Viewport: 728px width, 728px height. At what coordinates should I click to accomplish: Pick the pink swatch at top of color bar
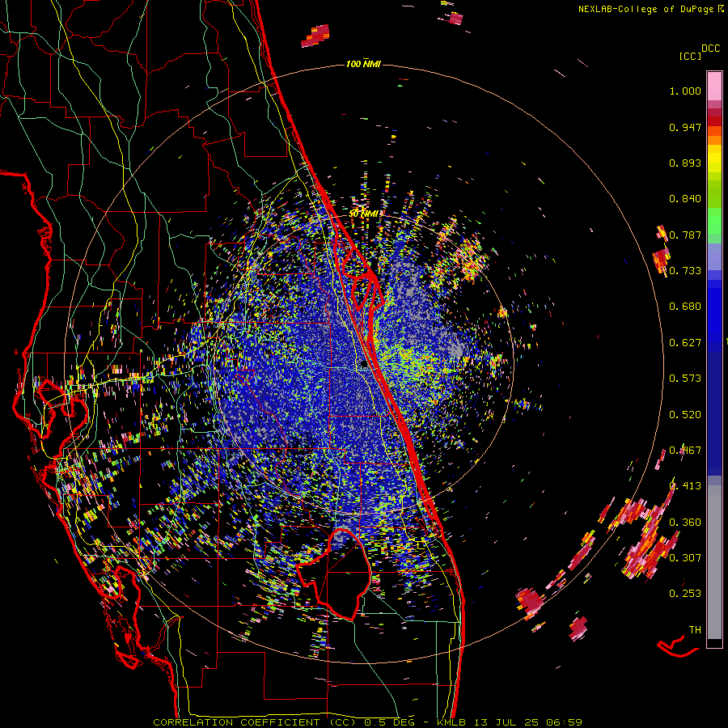click(x=714, y=86)
